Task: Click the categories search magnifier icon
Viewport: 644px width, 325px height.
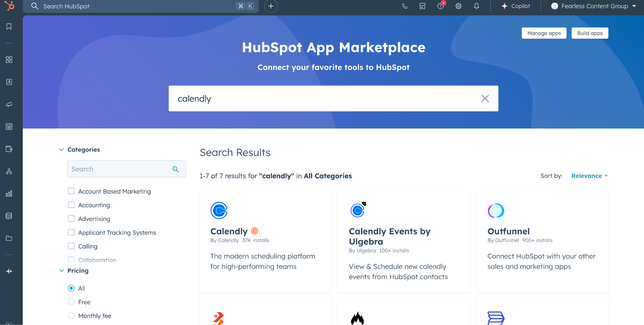Action: click(x=175, y=169)
